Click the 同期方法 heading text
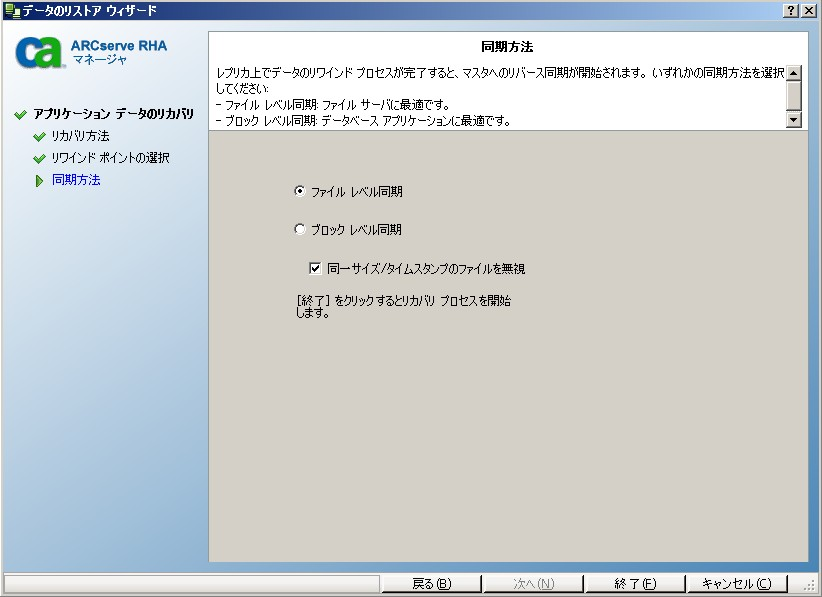The height and width of the screenshot is (597, 822). tap(507, 47)
